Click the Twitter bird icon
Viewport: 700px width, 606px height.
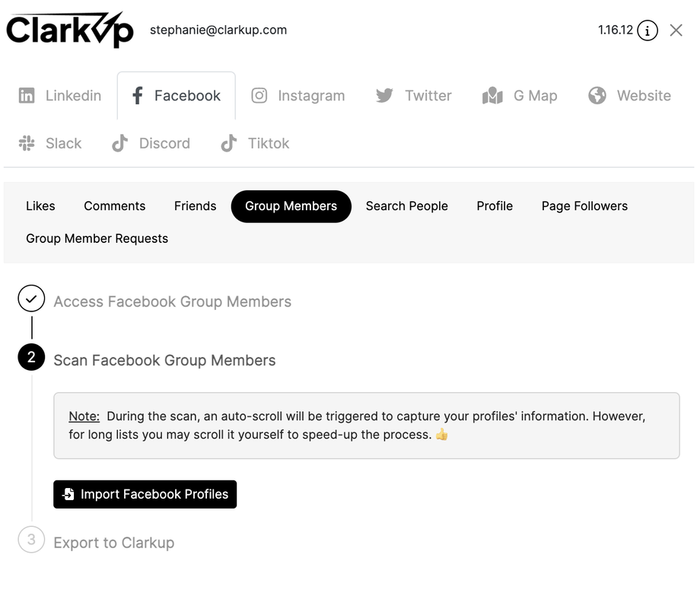coord(384,96)
